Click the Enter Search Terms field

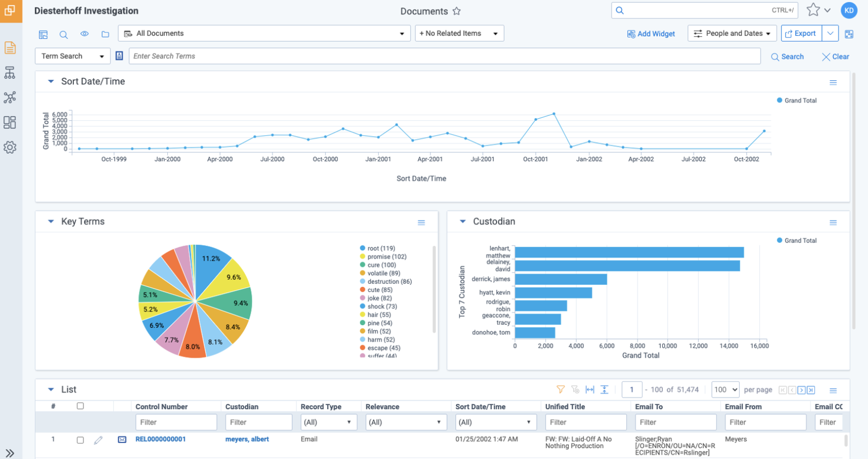click(x=444, y=56)
